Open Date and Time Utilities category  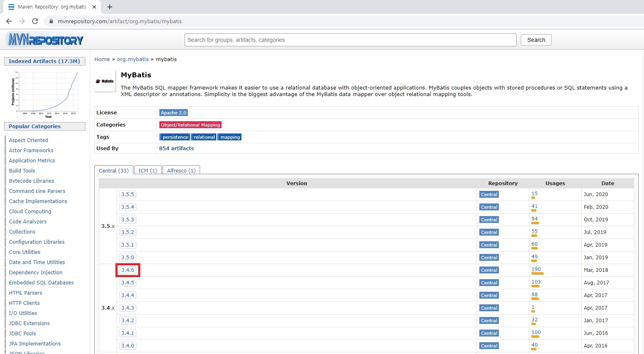[37, 262]
